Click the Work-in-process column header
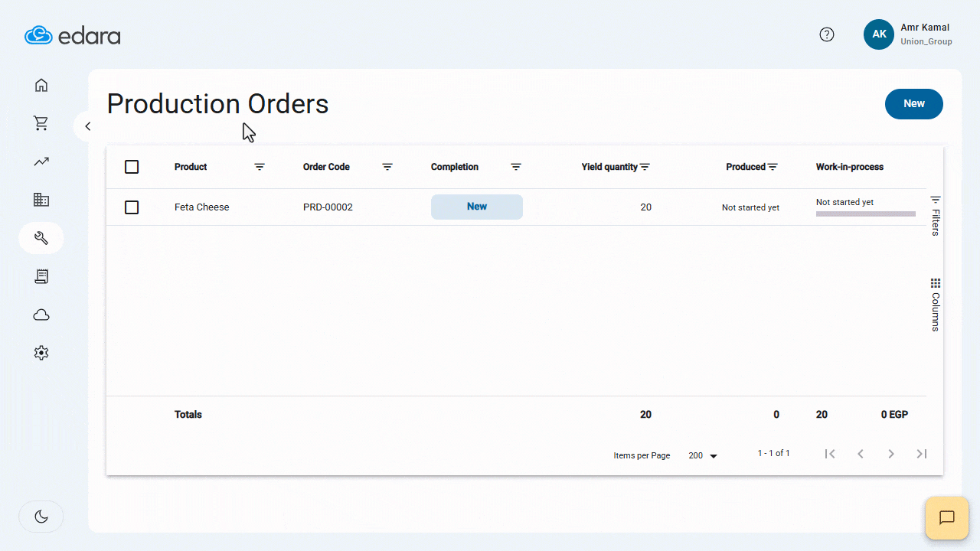This screenshot has height=551, width=980. pyautogui.click(x=850, y=167)
